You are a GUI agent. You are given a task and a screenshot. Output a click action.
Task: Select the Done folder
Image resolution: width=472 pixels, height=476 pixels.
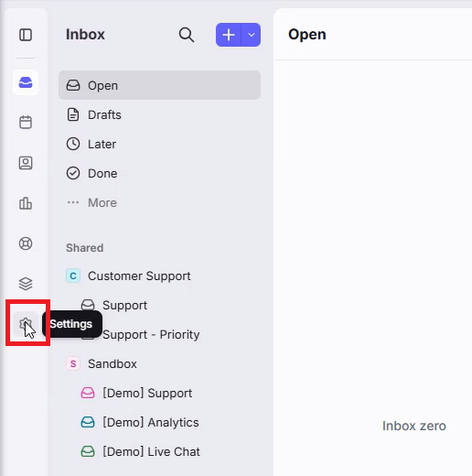point(159,173)
